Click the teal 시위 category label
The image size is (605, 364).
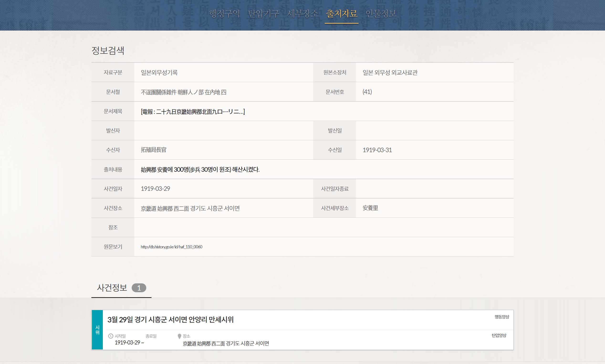tap(97, 330)
